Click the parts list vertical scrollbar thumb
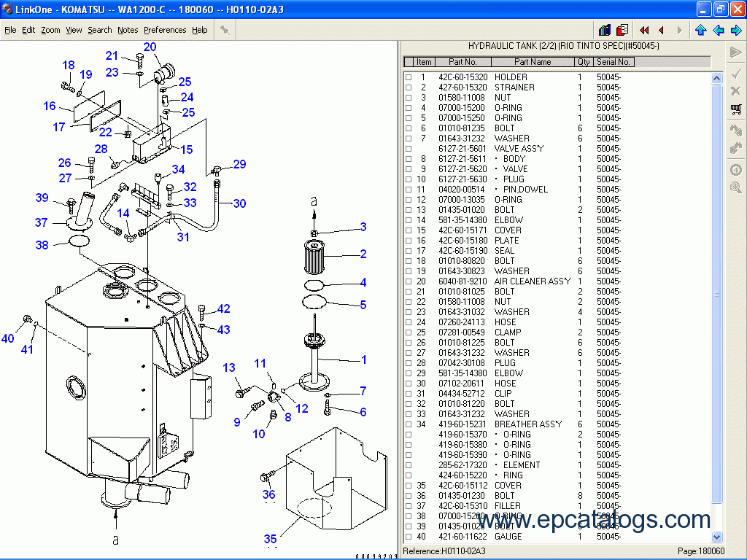The height and width of the screenshot is (560, 747). (716, 293)
